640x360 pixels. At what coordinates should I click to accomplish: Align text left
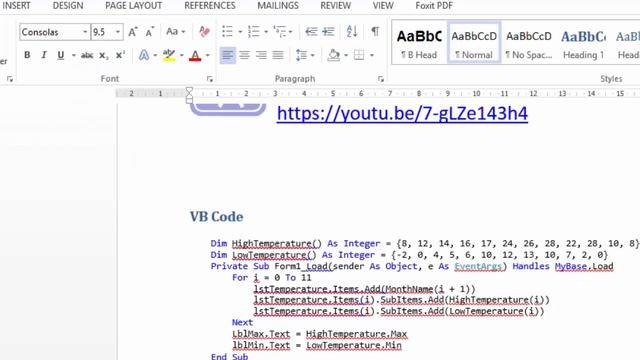227,55
